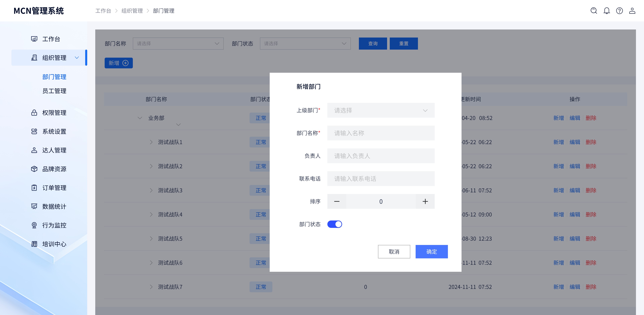Click the 品牌资源 brand resource icon

click(x=34, y=169)
